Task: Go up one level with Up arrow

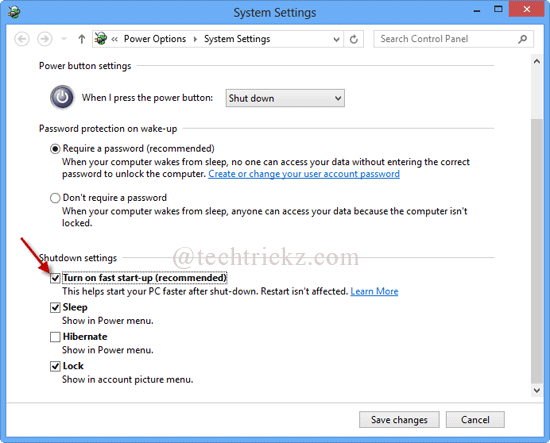Action: [81, 39]
